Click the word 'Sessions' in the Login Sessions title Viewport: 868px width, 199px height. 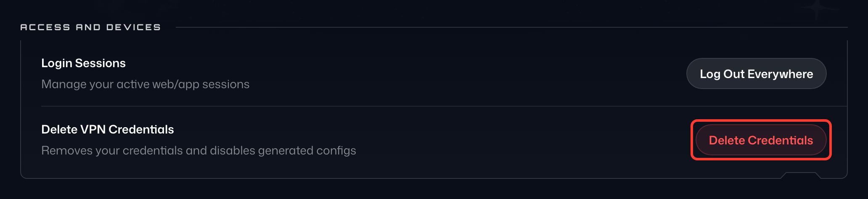coord(101,63)
